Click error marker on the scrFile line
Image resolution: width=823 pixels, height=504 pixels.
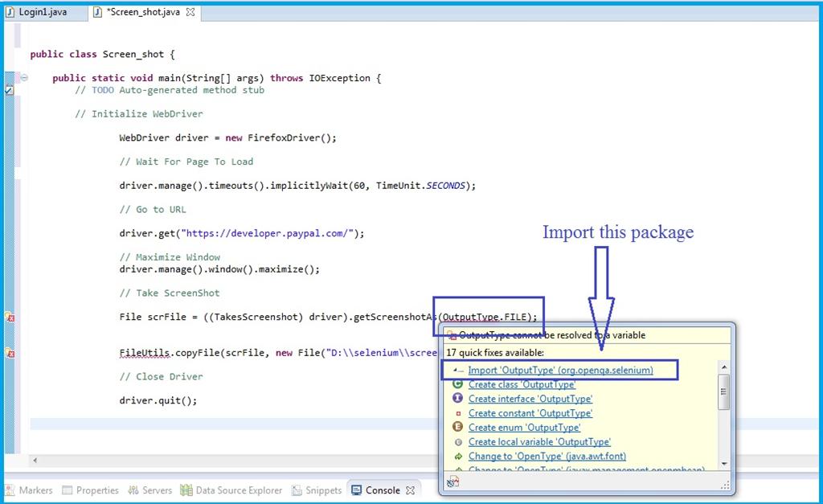pyautogui.click(x=10, y=317)
